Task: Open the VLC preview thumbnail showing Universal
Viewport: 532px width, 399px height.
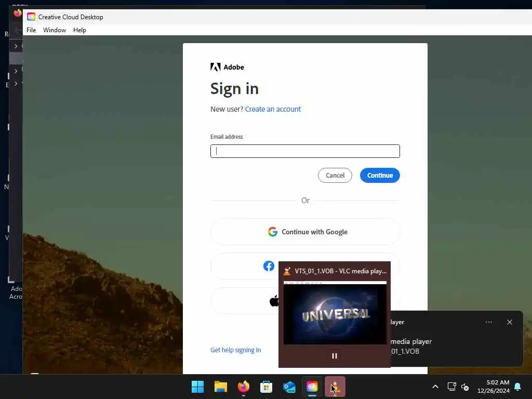Action: 335,313
